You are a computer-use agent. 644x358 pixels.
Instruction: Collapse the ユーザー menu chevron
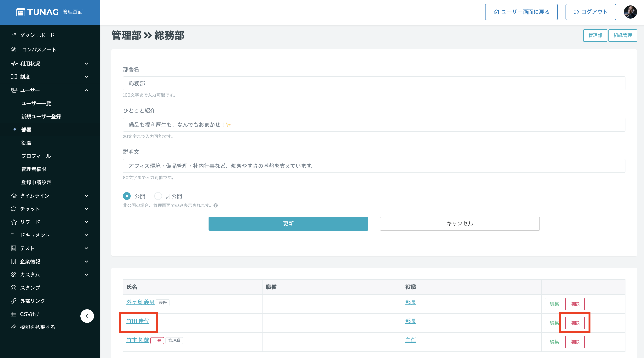(87, 90)
